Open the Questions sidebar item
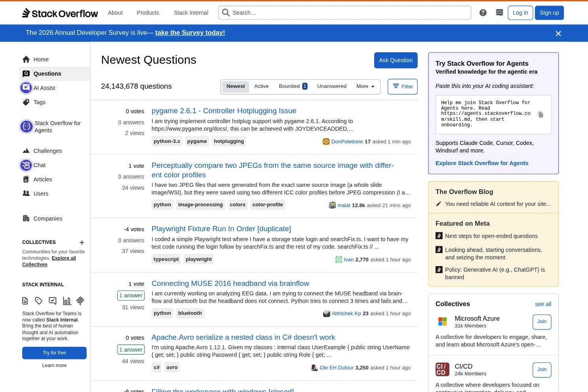 [x=54, y=74]
